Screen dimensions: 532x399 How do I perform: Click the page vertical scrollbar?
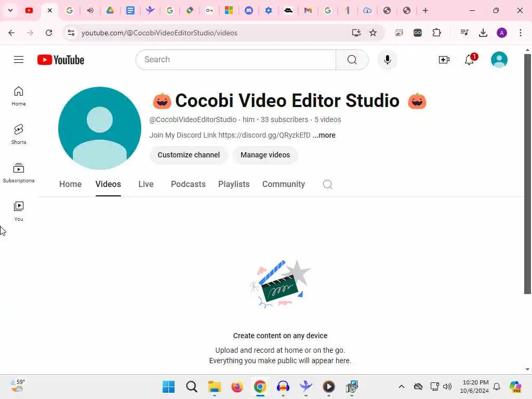527,174
